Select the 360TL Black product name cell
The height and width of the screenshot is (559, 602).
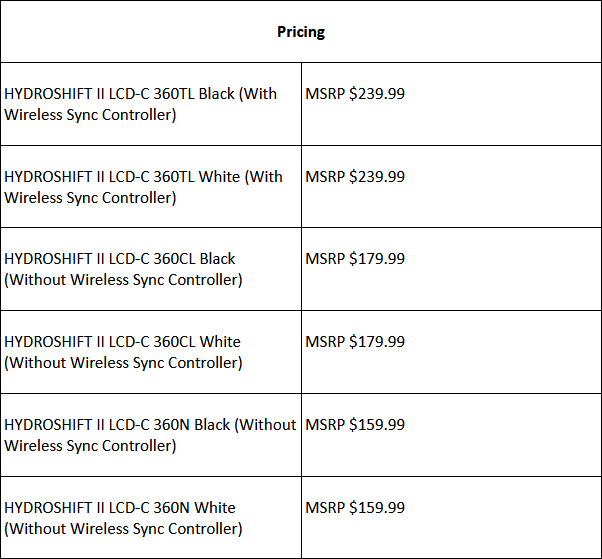point(151,104)
